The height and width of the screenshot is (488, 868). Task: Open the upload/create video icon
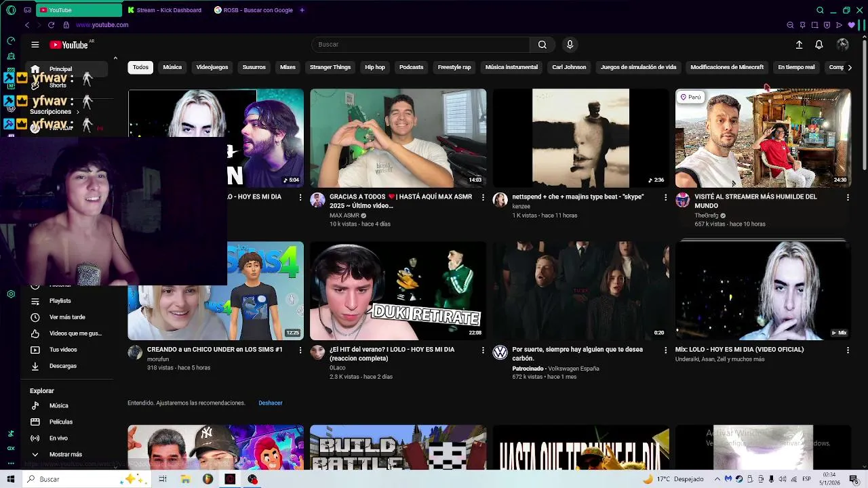pos(799,45)
